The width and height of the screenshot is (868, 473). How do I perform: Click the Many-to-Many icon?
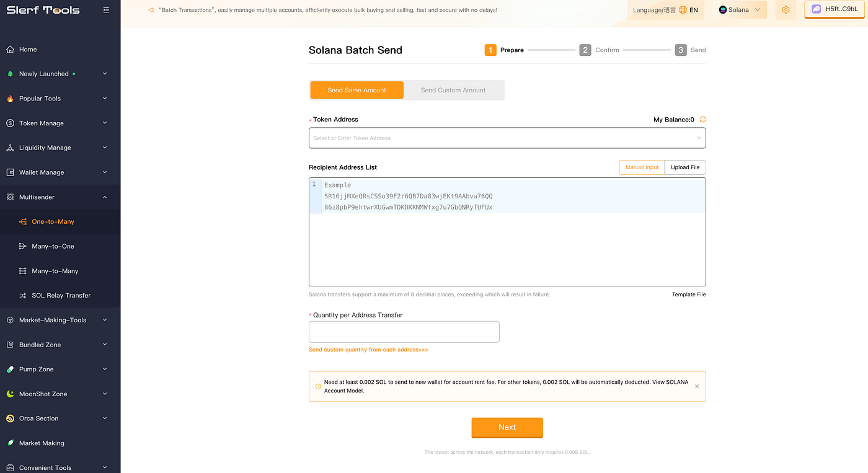(23, 271)
